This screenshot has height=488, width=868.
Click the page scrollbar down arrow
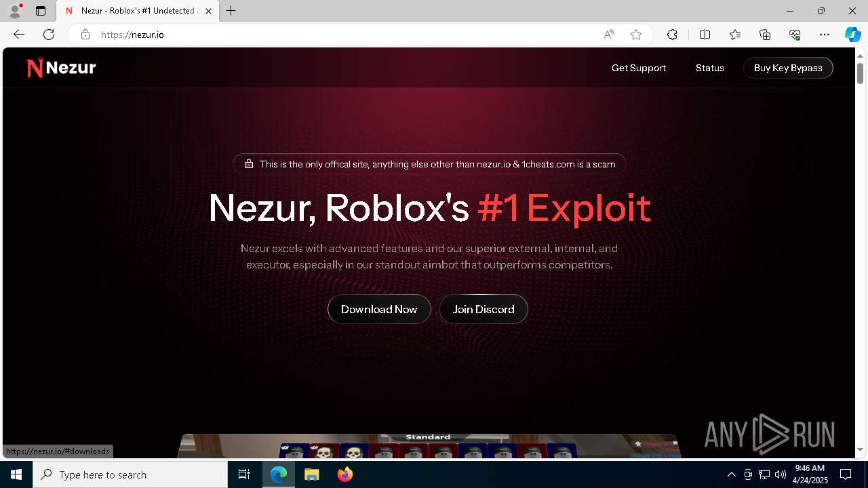pyautogui.click(x=860, y=449)
